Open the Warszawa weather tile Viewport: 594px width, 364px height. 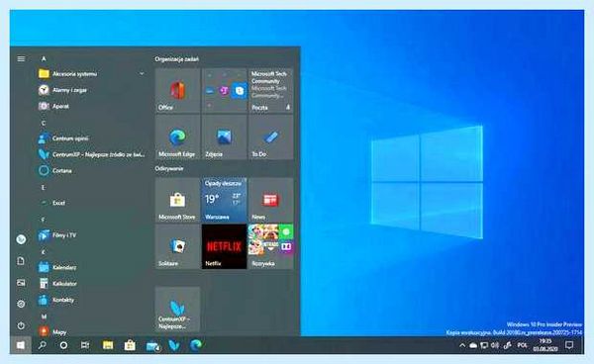[225, 200]
